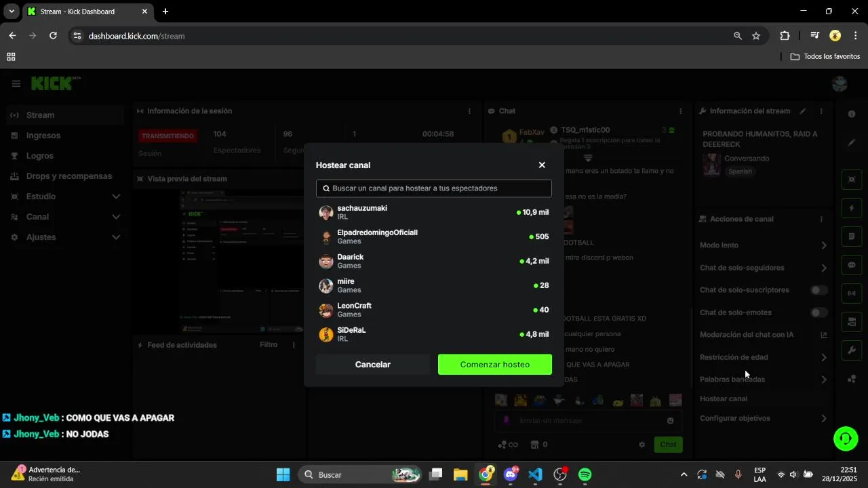The image size is (868, 488).
Task: Open emote picker in message field
Action: (671, 421)
